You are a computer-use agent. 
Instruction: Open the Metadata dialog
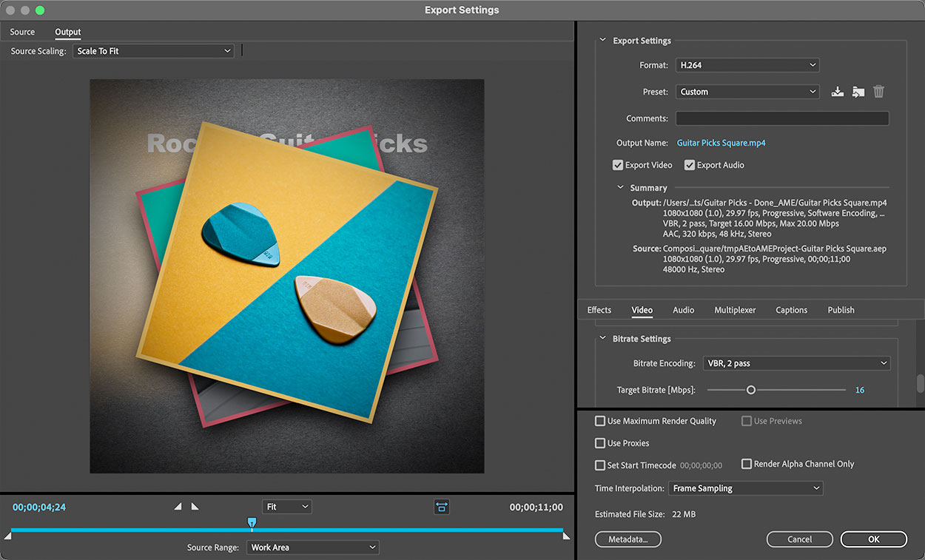628,539
